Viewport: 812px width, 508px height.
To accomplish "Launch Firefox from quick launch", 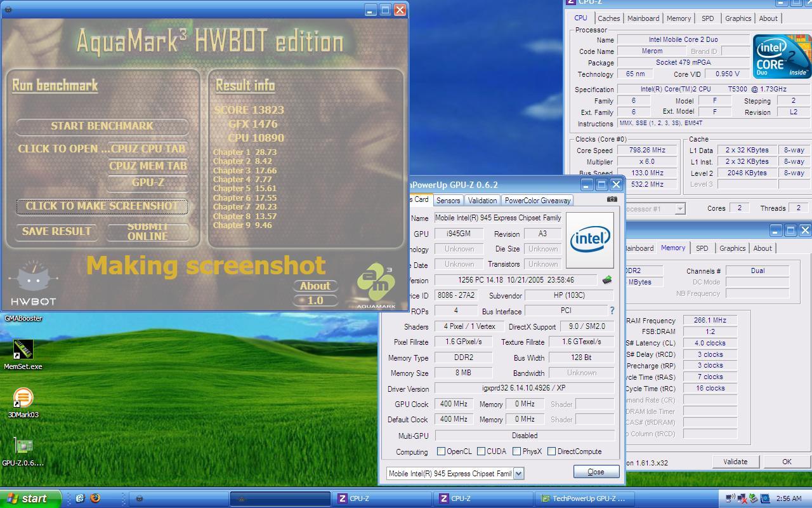I will click(x=95, y=498).
